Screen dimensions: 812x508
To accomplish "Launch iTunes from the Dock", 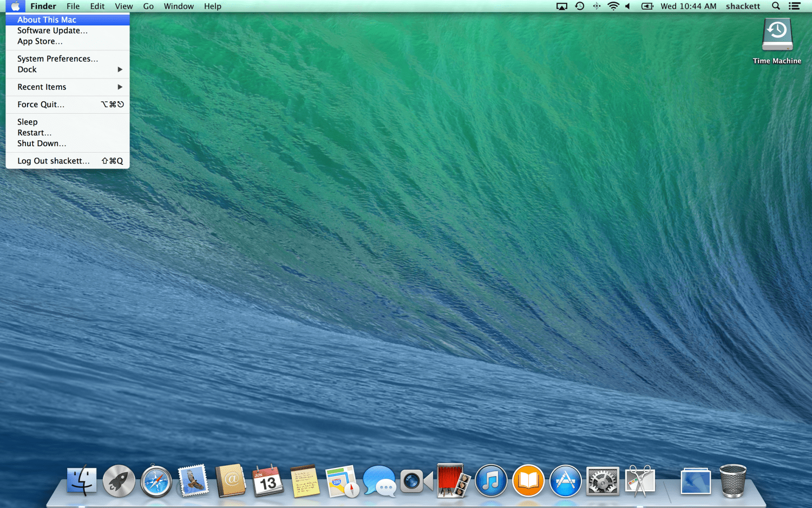I will coord(491,481).
